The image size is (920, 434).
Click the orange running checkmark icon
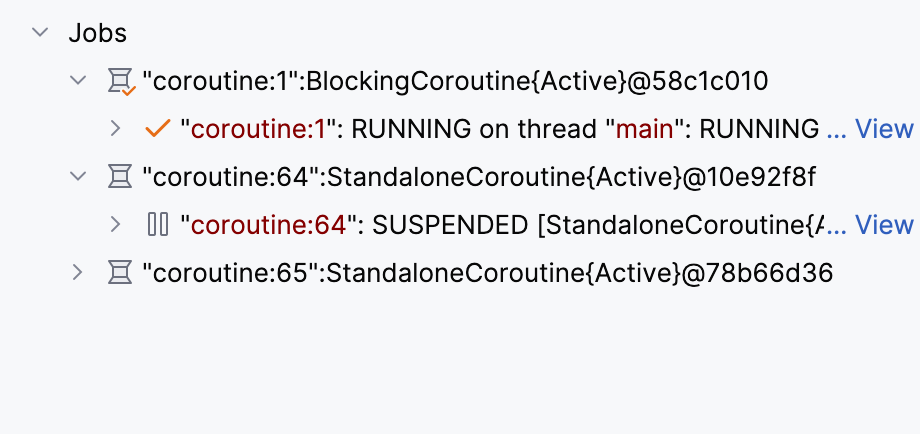[x=157, y=128]
